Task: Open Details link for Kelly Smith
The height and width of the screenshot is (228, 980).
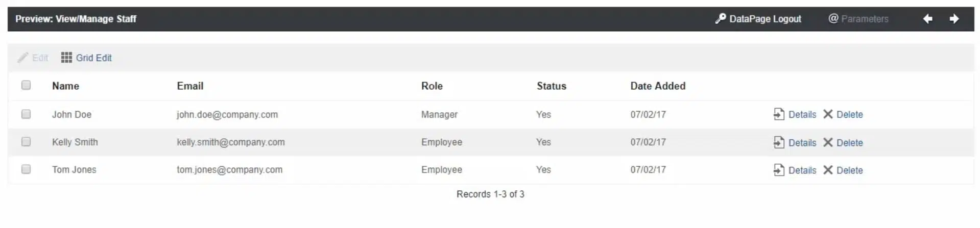Action: tap(802, 143)
